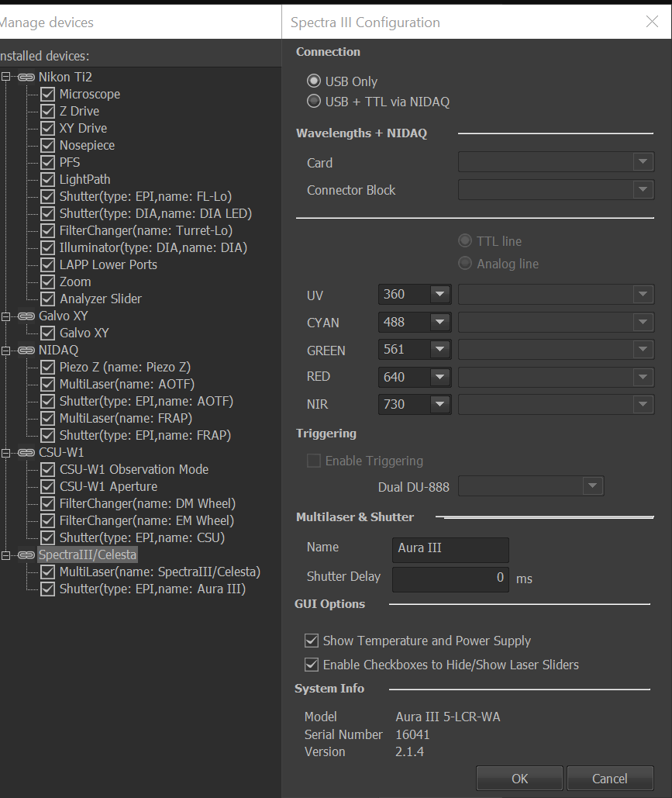
Task: Click the Multilaser Name field Aura III
Action: (x=450, y=548)
